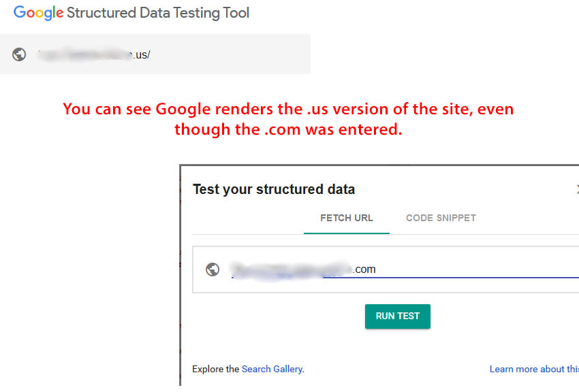Click the red text line about Google renders
579x392 pixels.
288,109
